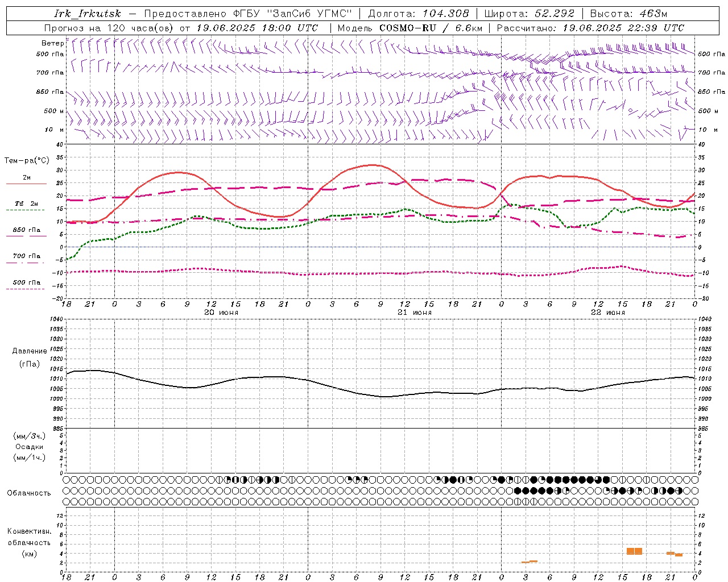Click the Тем-ра(°C) panel label

tap(27, 161)
